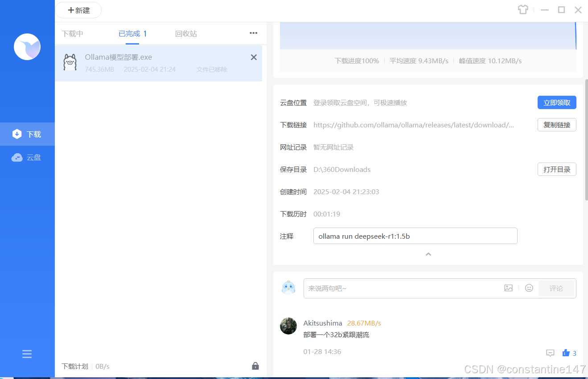Click the 峰值速度 10.12MB/s text
The image size is (588, 379).
490,61
